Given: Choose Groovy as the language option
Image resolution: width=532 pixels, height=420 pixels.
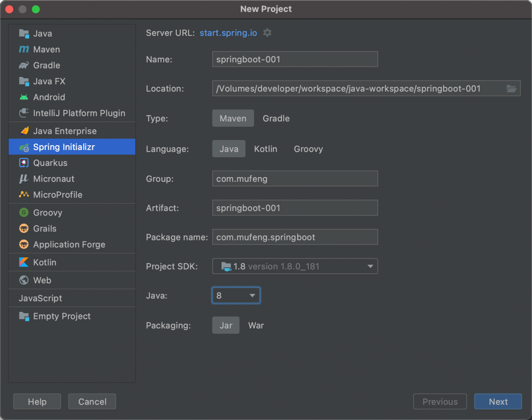Looking at the screenshot, I should click(x=308, y=149).
